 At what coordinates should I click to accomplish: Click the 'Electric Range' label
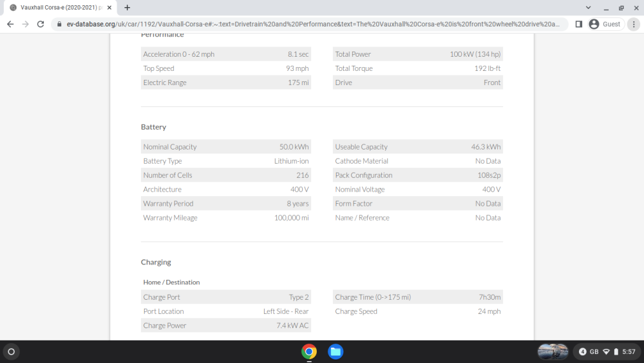[x=165, y=83]
